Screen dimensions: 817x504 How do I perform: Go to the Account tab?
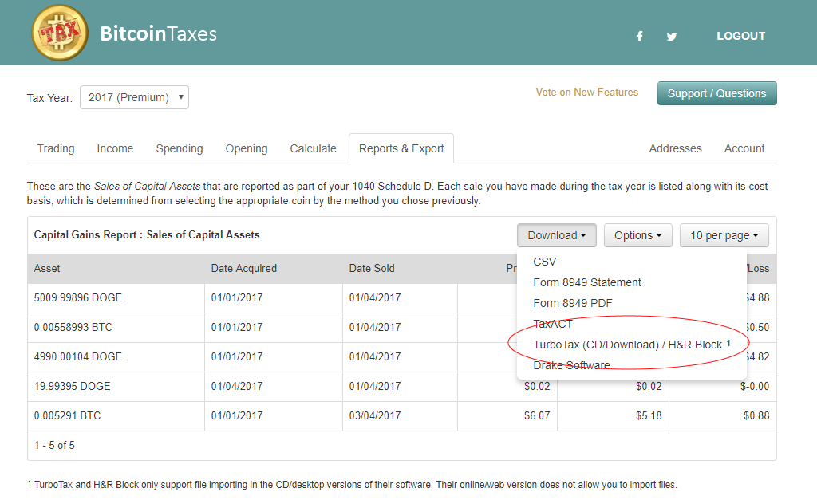(x=744, y=148)
